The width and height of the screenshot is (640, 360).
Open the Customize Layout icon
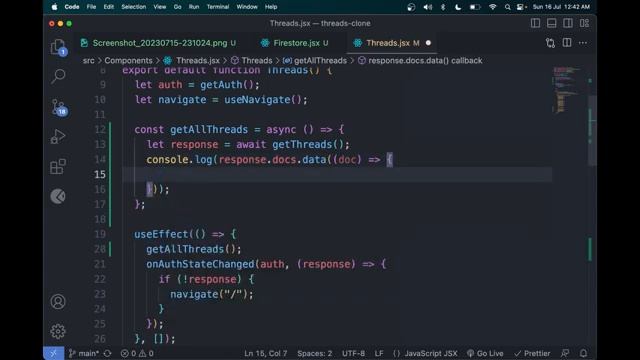tap(584, 23)
